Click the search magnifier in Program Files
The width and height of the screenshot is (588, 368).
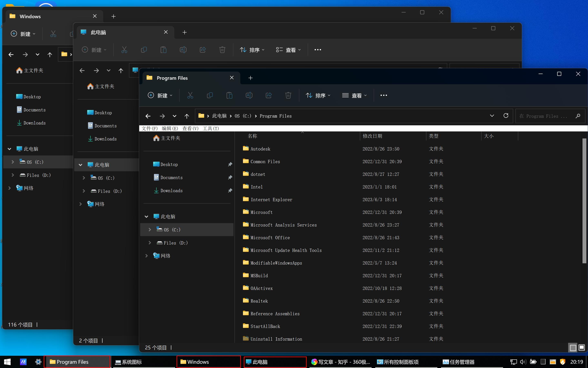coord(578,116)
